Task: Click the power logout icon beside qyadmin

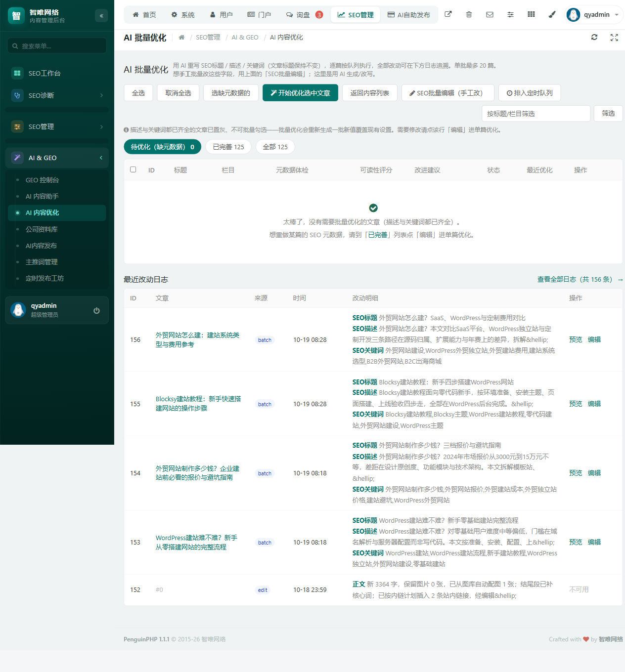Action: pos(96,310)
